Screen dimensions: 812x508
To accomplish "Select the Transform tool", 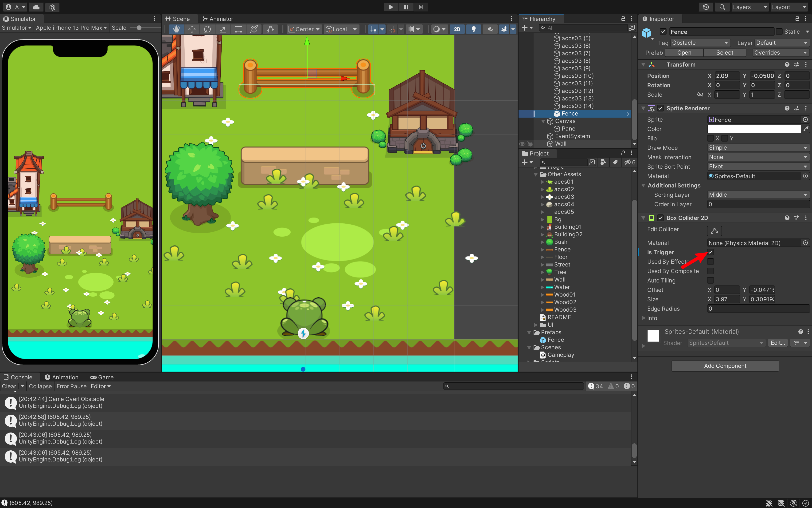I will pos(254,29).
